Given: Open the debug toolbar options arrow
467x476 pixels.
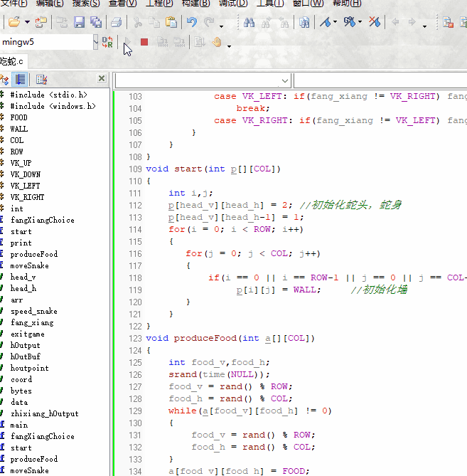Looking at the screenshot, I should click(230, 46).
